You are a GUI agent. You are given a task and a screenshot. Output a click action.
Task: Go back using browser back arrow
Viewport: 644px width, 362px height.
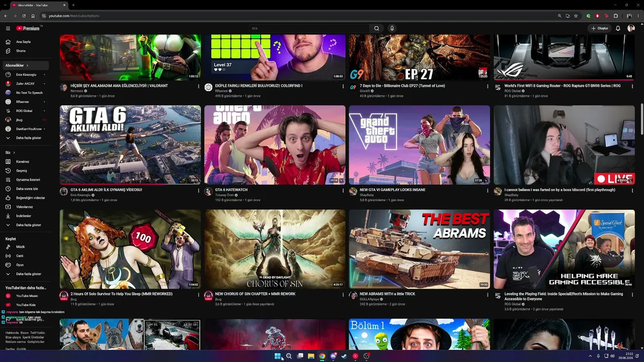coord(6,16)
